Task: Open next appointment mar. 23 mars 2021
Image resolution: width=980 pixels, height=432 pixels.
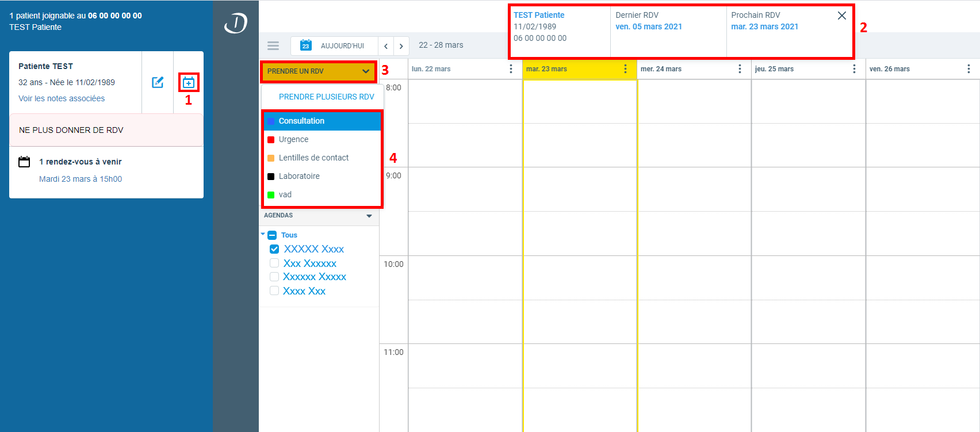Action: [765, 26]
